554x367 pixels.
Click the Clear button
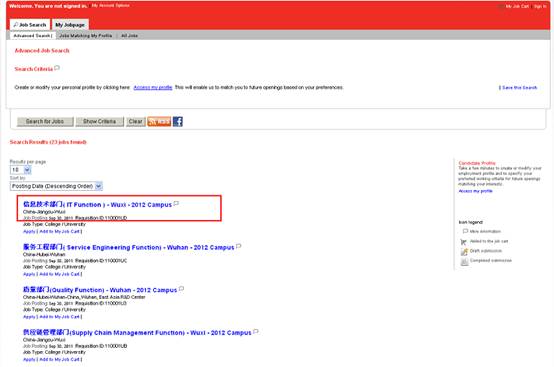(x=136, y=122)
